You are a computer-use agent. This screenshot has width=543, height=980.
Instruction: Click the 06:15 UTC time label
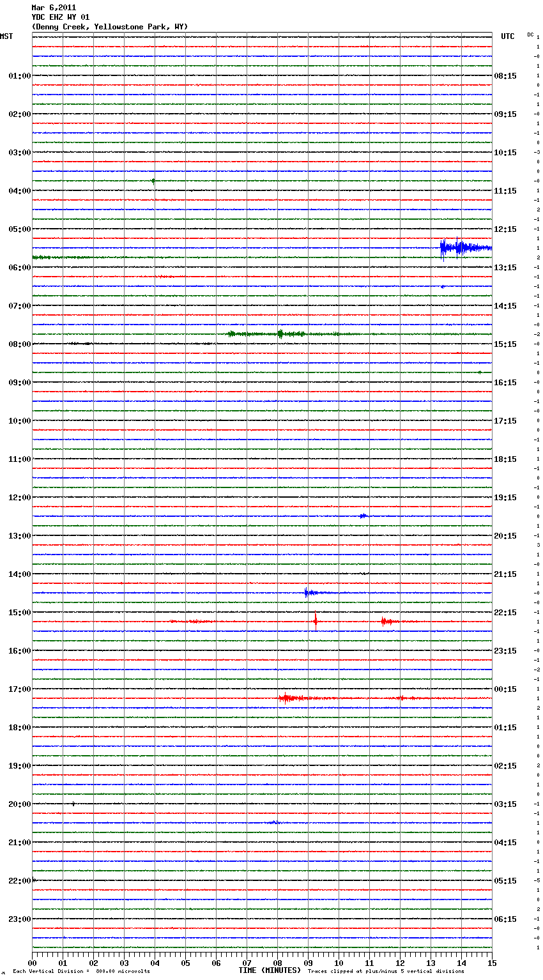tap(505, 919)
